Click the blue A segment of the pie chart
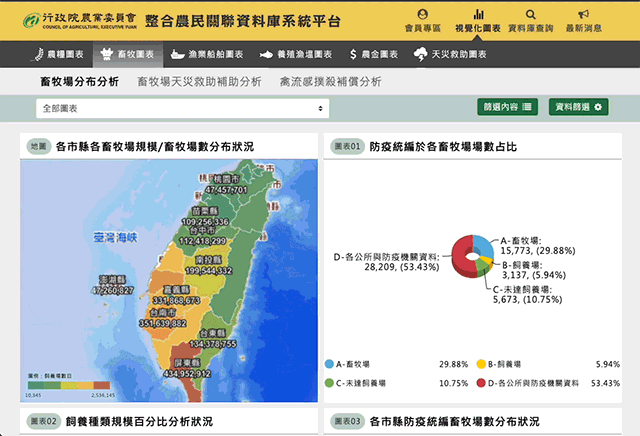The width and height of the screenshot is (640, 436). (484, 247)
